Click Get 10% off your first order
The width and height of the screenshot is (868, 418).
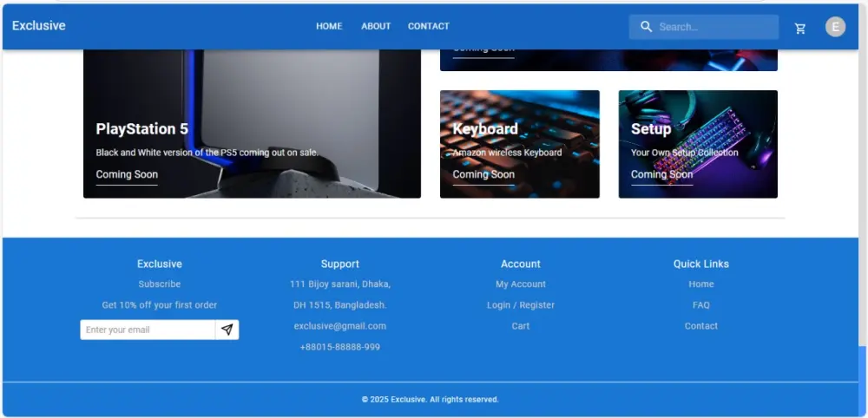(160, 305)
